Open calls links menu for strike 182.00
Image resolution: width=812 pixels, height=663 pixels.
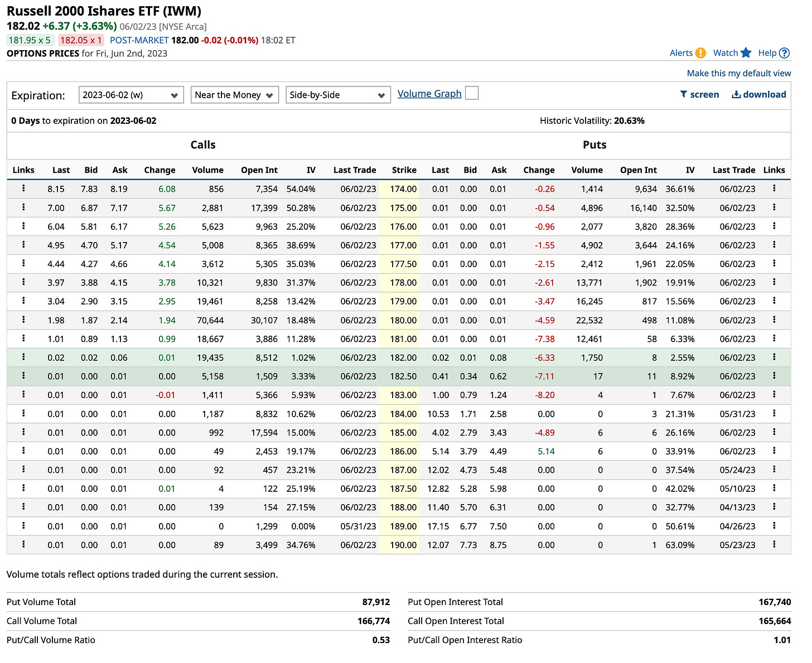point(23,357)
